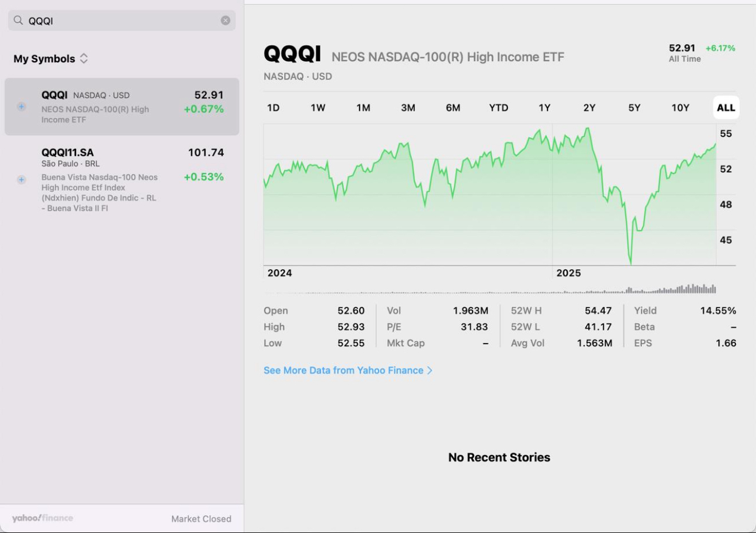Select the QQQI11.SA São Paulo result

122,180
